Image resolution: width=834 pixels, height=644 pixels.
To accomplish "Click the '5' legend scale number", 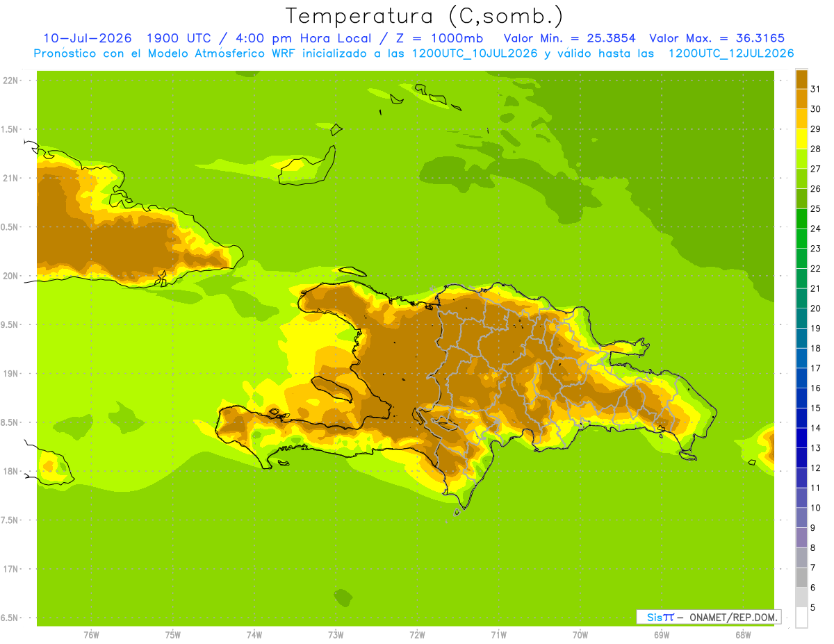I will point(813,608).
